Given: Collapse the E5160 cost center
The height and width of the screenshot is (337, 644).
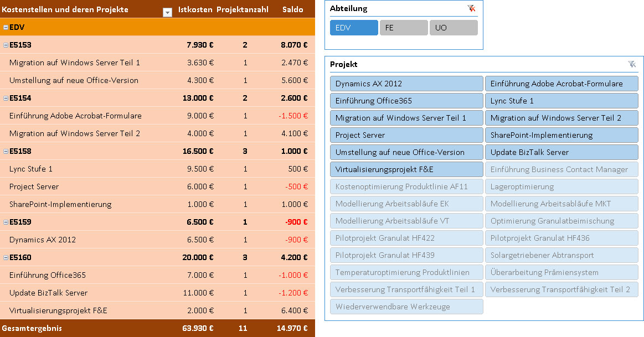Looking at the screenshot, I should [6, 257].
